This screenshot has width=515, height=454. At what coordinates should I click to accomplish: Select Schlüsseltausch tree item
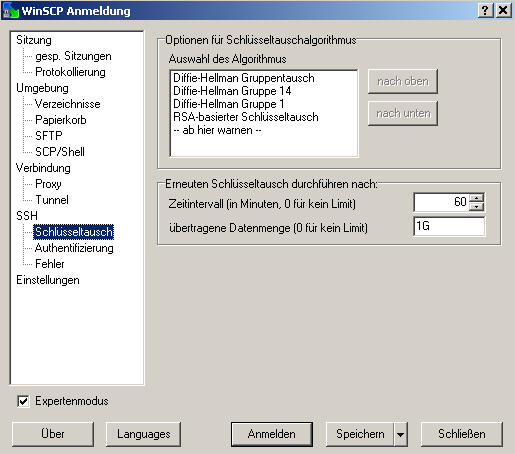(x=74, y=232)
